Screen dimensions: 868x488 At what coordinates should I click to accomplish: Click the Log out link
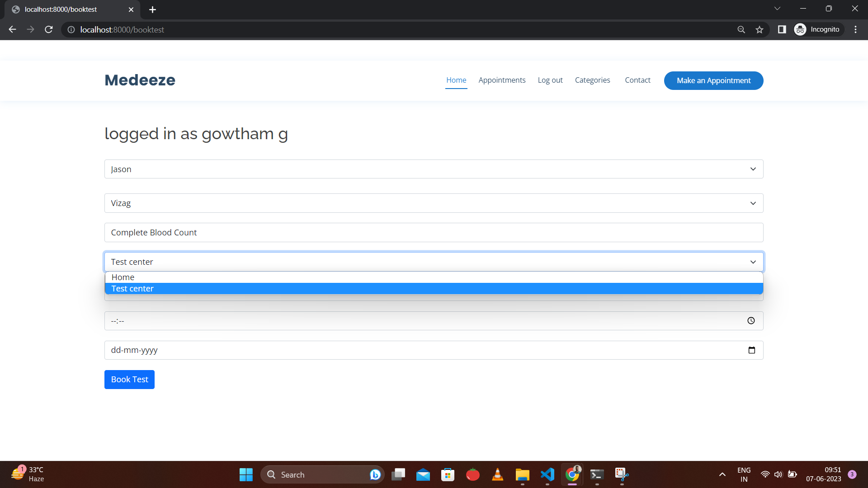click(550, 80)
